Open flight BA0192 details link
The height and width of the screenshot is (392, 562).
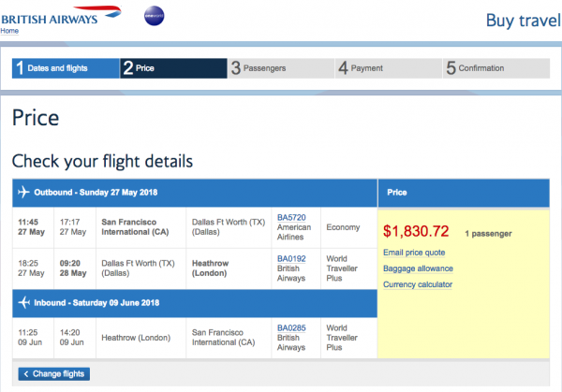[x=291, y=259]
